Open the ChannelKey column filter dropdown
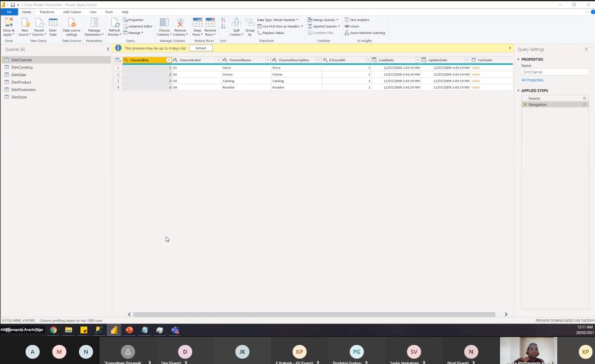This screenshot has height=364, width=595. pos(169,60)
